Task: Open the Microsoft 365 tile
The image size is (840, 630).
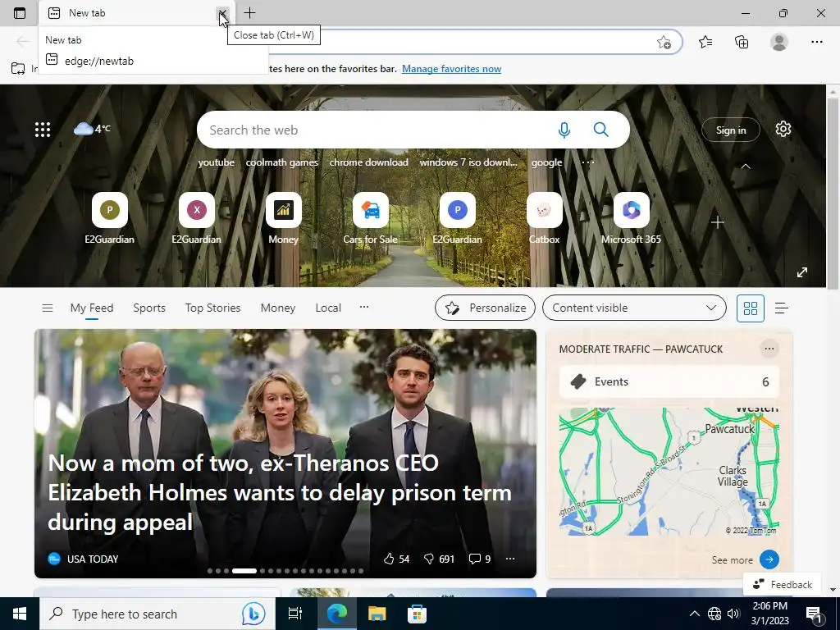Action: (631, 218)
